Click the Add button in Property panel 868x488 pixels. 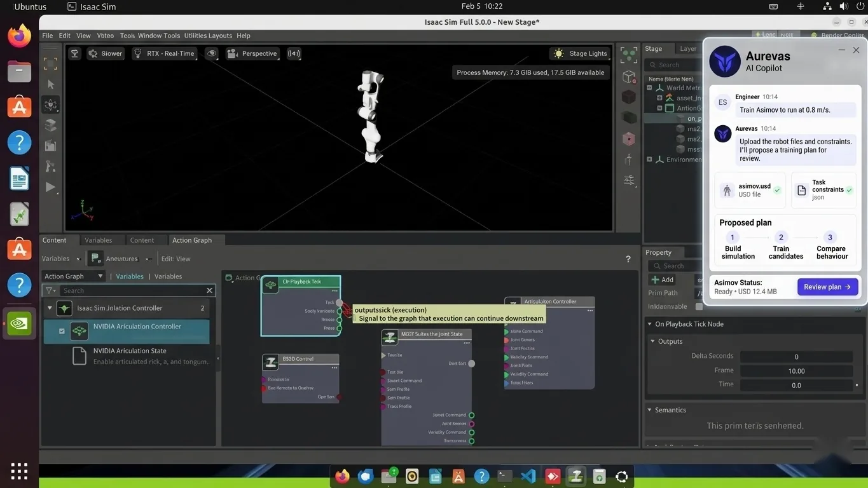[x=663, y=280]
